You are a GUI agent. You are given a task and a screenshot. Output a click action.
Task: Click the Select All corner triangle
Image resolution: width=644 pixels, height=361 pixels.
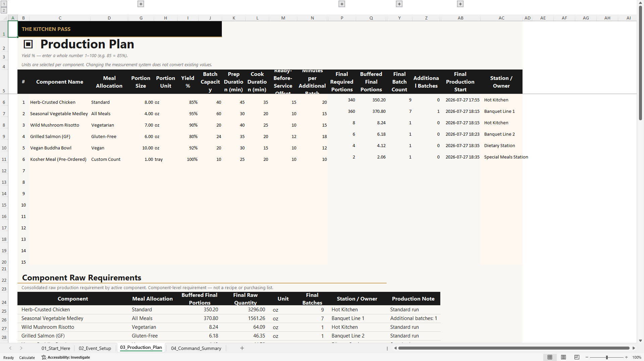pos(4,18)
